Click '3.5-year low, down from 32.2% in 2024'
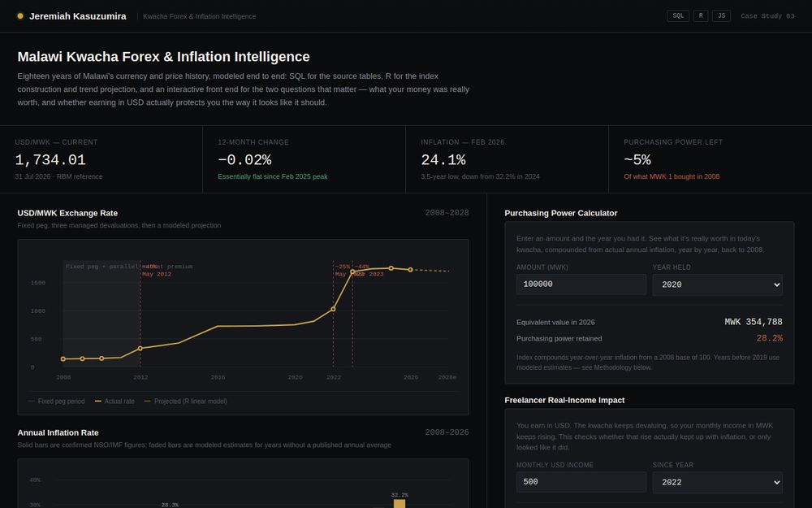This screenshot has width=812, height=508. (480, 176)
